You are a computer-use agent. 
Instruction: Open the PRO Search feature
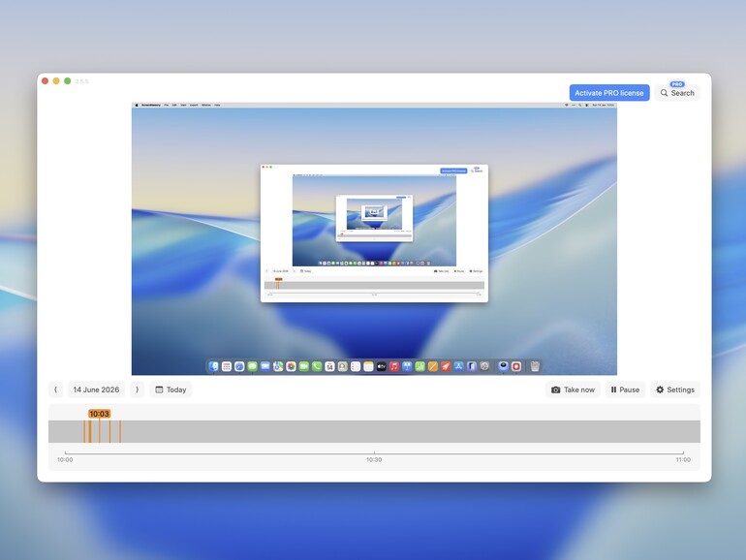point(677,93)
